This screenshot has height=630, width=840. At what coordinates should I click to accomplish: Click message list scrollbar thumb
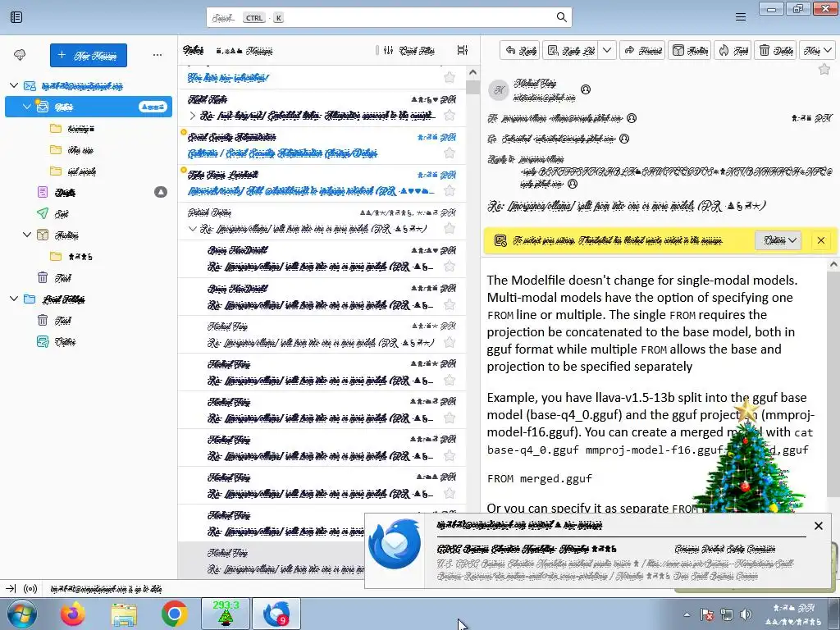pos(472,87)
